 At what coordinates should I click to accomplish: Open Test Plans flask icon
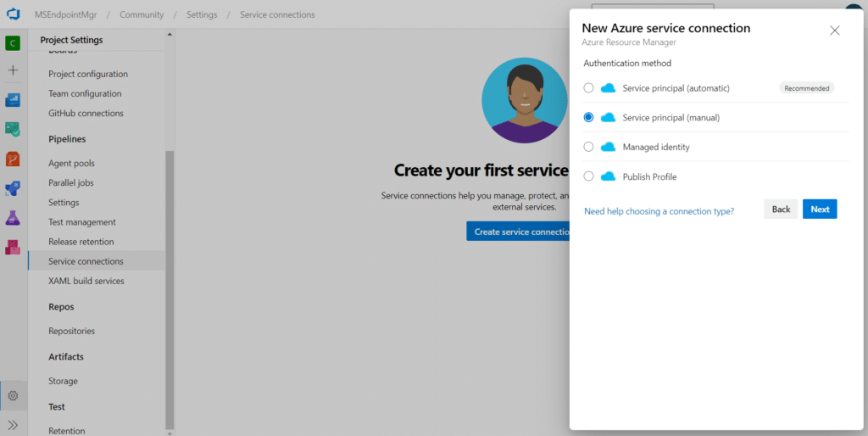click(x=13, y=218)
